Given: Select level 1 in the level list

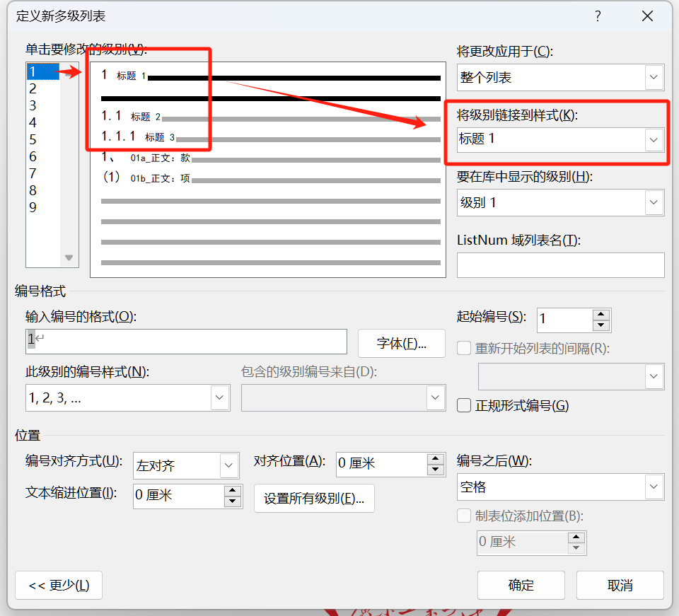Looking at the screenshot, I should point(42,71).
